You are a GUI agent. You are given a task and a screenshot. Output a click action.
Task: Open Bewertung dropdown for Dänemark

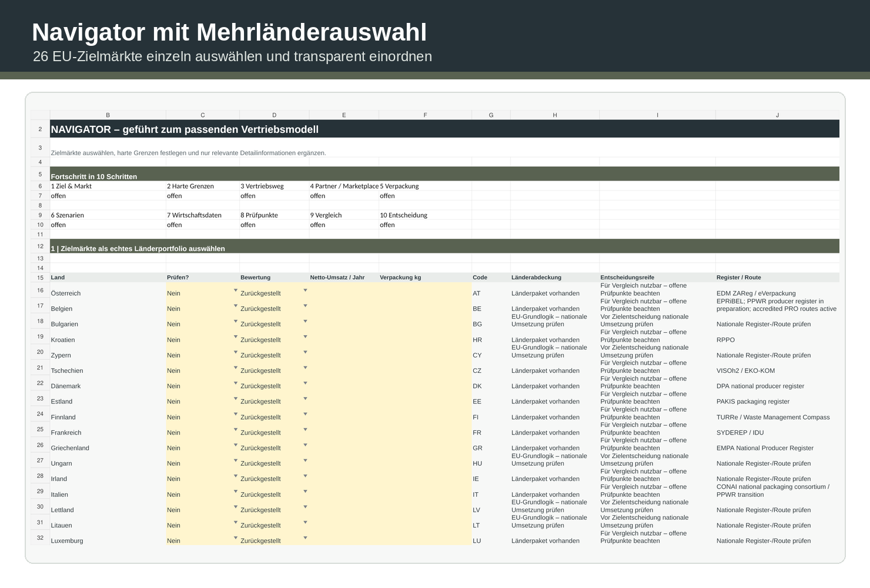305,383
